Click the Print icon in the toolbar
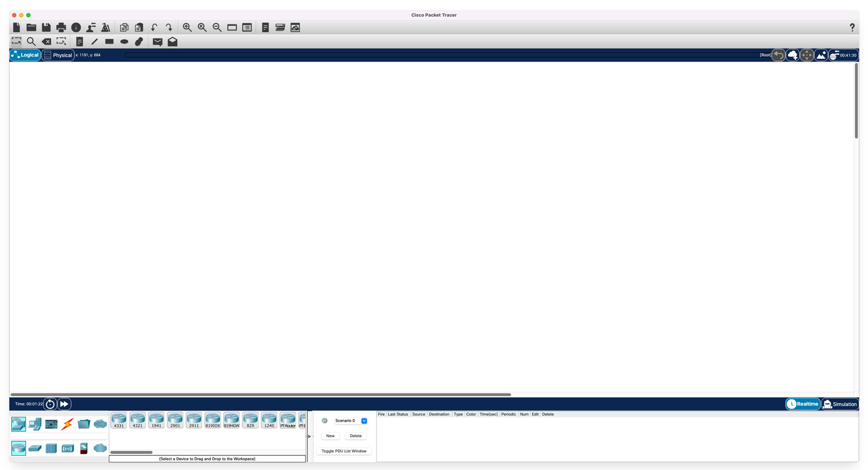 61,27
